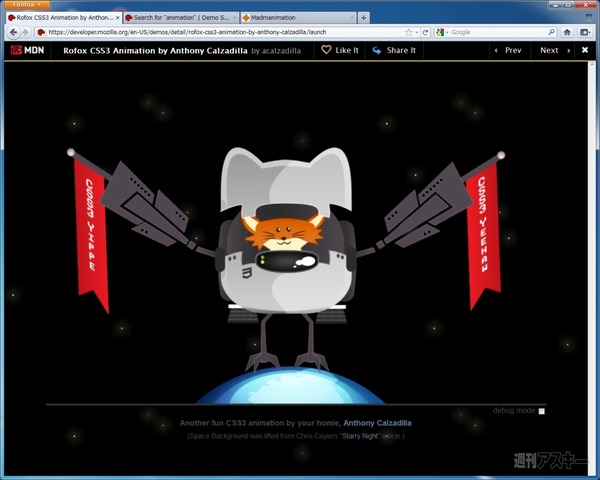Viewport: 600px width, 480px height.
Task: Close the Rofox CSS3 Animation tab
Action: click(x=117, y=18)
